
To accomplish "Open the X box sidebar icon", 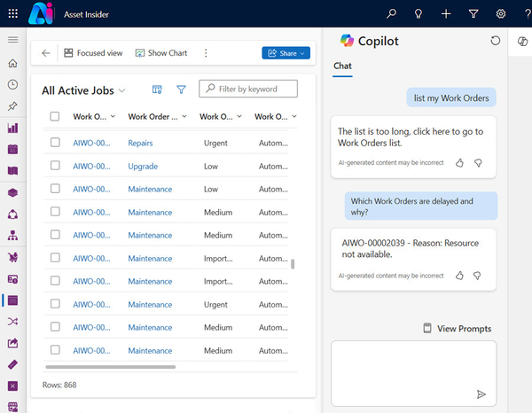I will point(13,386).
